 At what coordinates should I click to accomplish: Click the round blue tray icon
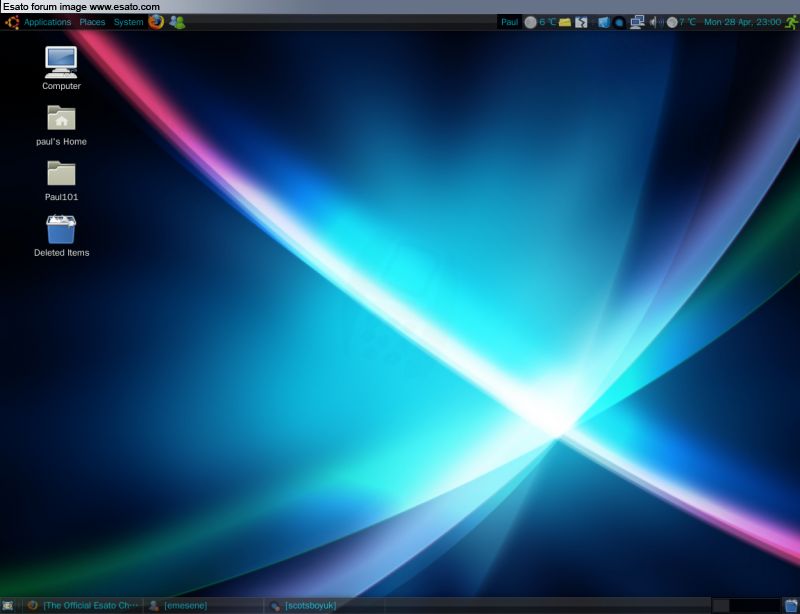coord(619,22)
